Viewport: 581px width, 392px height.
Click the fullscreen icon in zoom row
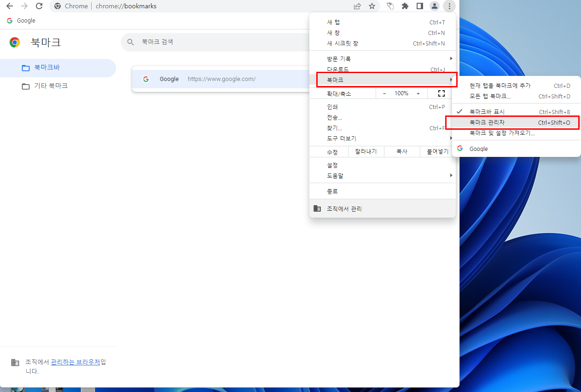(442, 93)
